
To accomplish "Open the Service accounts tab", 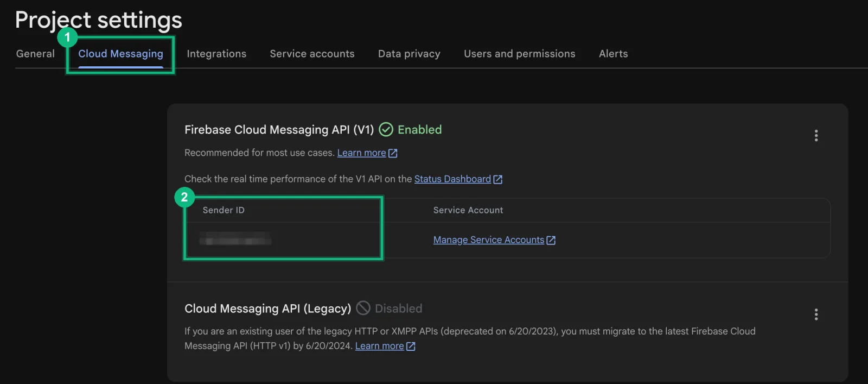I will (x=312, y=54).
